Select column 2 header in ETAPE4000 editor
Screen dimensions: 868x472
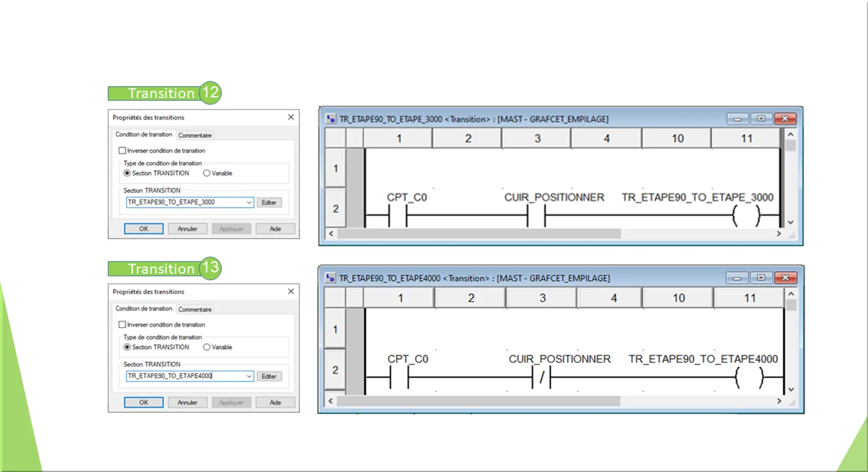pos(471,298)
